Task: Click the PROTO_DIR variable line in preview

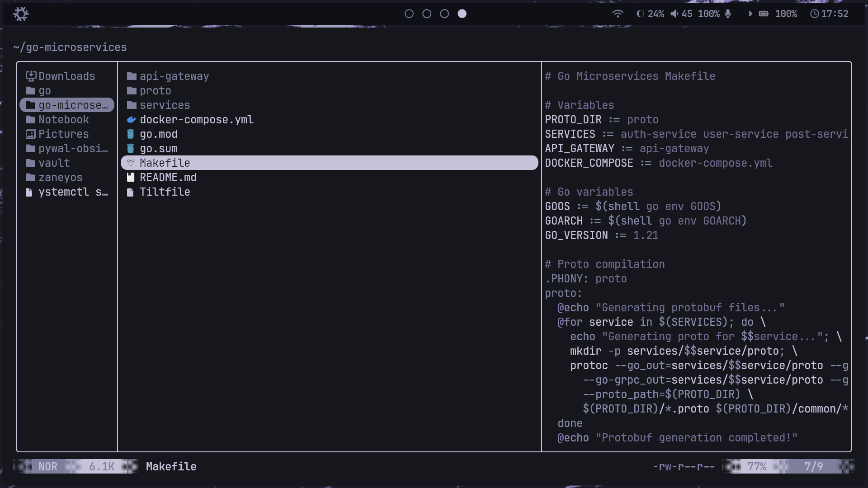Action: (x=602, y=119)
